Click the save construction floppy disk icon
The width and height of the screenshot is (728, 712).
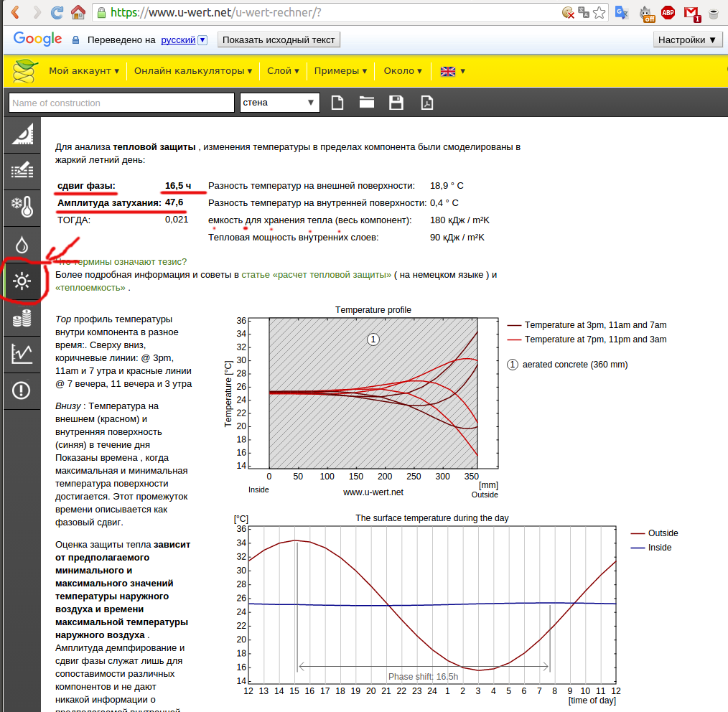[396, 103]
